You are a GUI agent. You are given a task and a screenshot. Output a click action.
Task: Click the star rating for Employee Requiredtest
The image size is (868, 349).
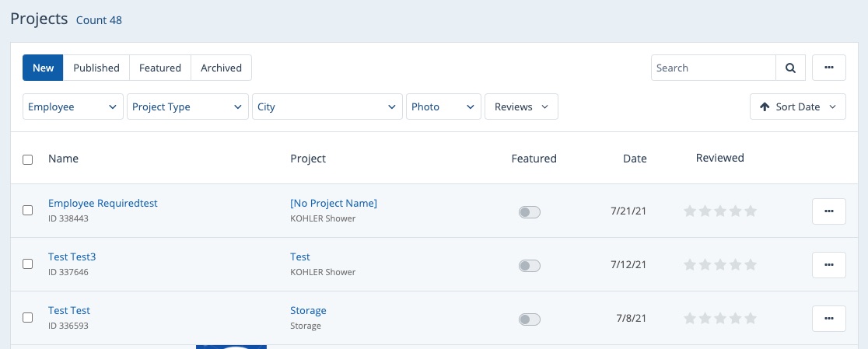pos(719,211)
